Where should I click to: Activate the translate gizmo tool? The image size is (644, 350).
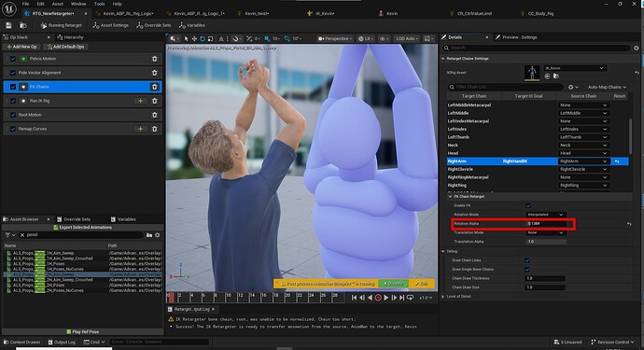(x=194, y=38)
